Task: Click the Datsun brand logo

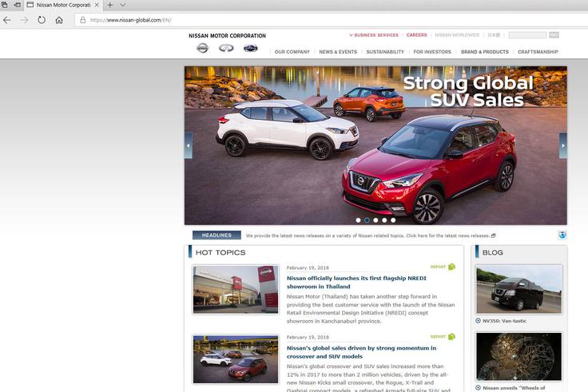Action: click(251, 48)
